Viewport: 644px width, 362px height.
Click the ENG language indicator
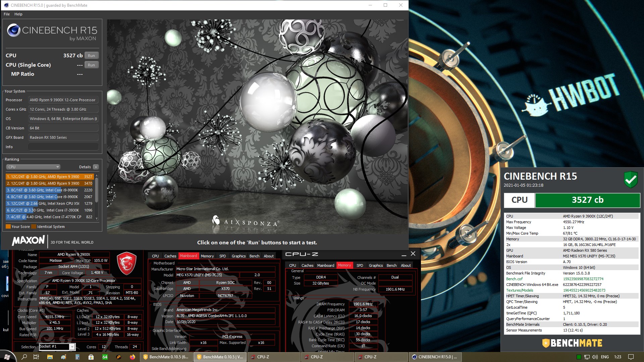pyautogui.click(x=605, y=357)
